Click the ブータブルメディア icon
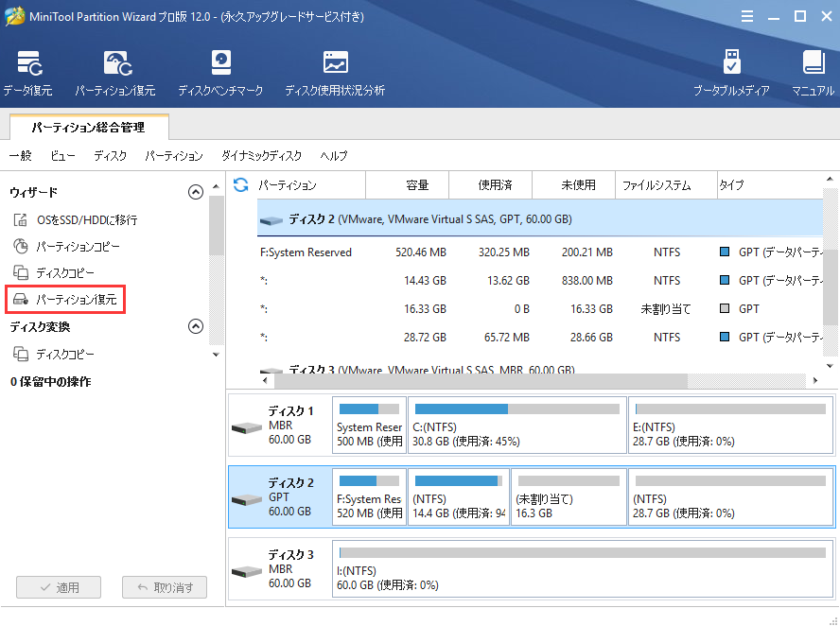 tap(731, 74)
